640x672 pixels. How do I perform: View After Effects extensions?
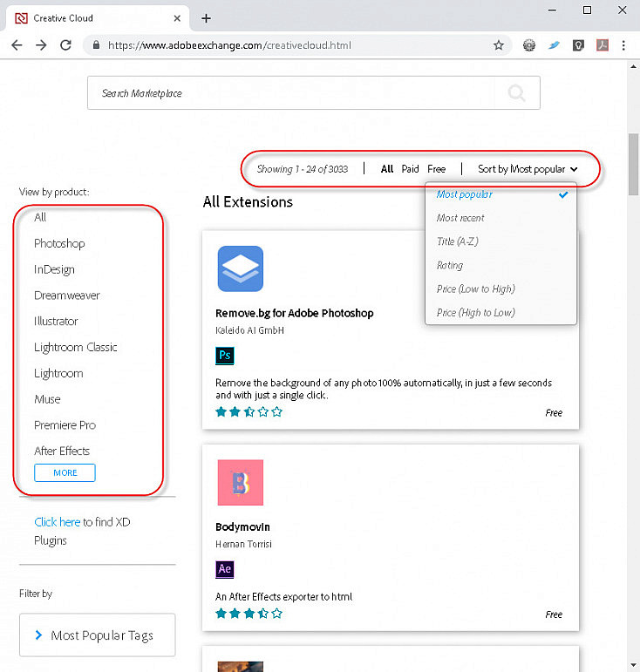62,451
